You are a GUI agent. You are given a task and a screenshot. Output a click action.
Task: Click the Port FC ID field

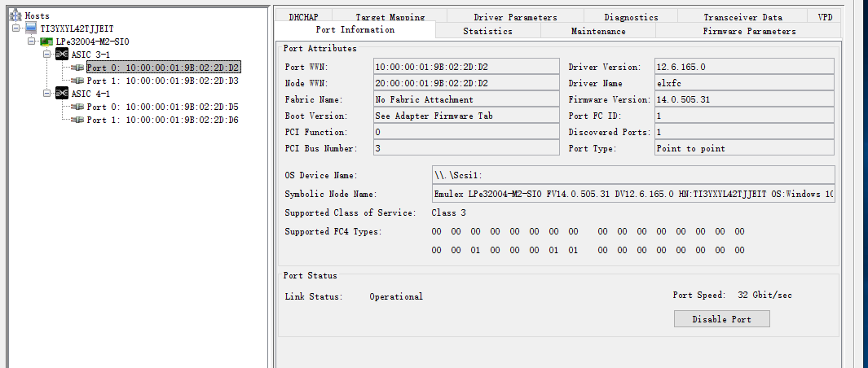tap(744, 116)
